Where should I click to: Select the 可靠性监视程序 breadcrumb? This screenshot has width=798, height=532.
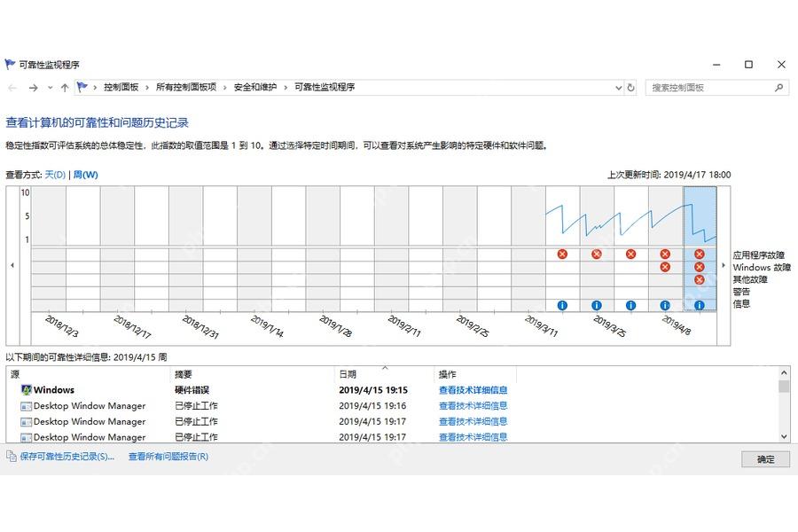pos(325,87)
